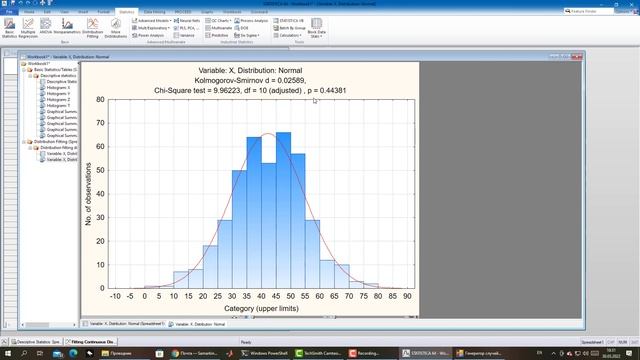Viewport: 640px width, 360px height.
Task: Open Fitting Continuous Distributions analysis bar button
Action: (91, 342)
